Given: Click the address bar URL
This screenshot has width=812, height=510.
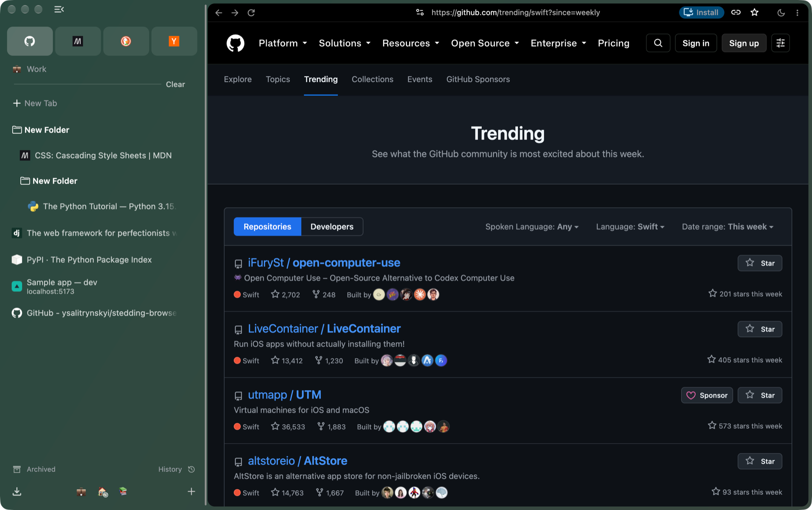Looking at the screenshot, I should [x=516, y=13].
